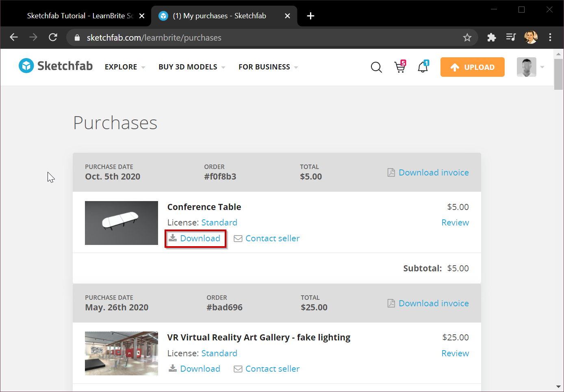Viewport: 564px width, 392px height.
Task: Download invoice for order #bad696
Action: 434,303
